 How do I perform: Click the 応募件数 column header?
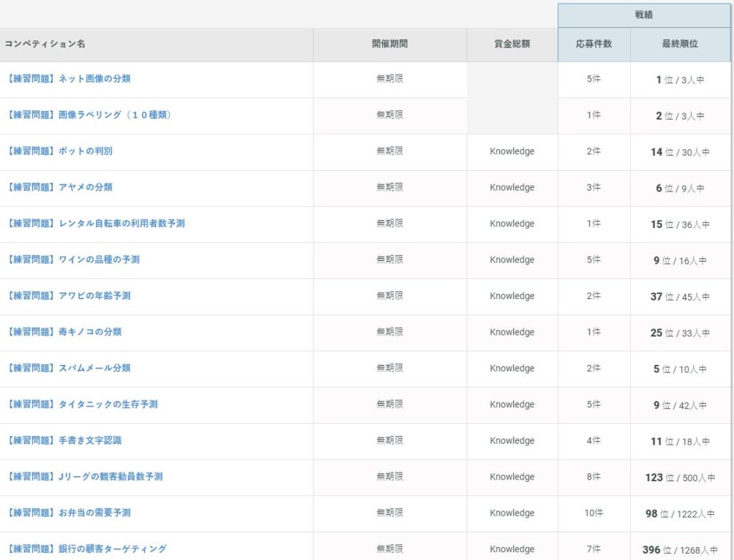pos(594,44)
